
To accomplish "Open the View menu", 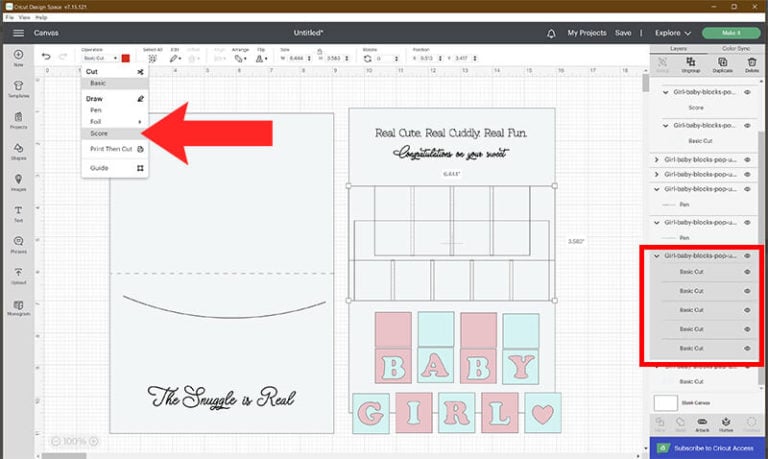I will tap(24, 18).
